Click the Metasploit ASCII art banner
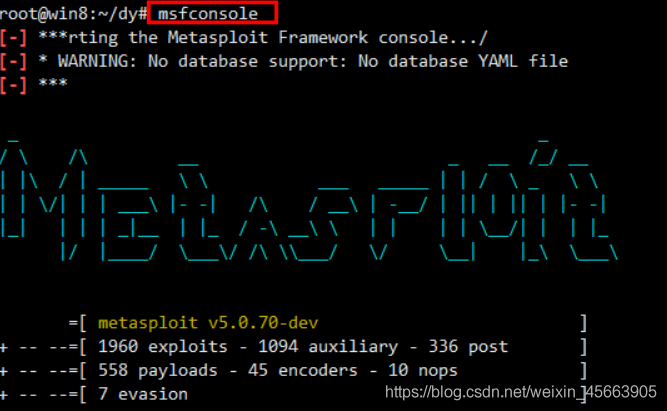667x411 pixels. [x=308, y=200]
